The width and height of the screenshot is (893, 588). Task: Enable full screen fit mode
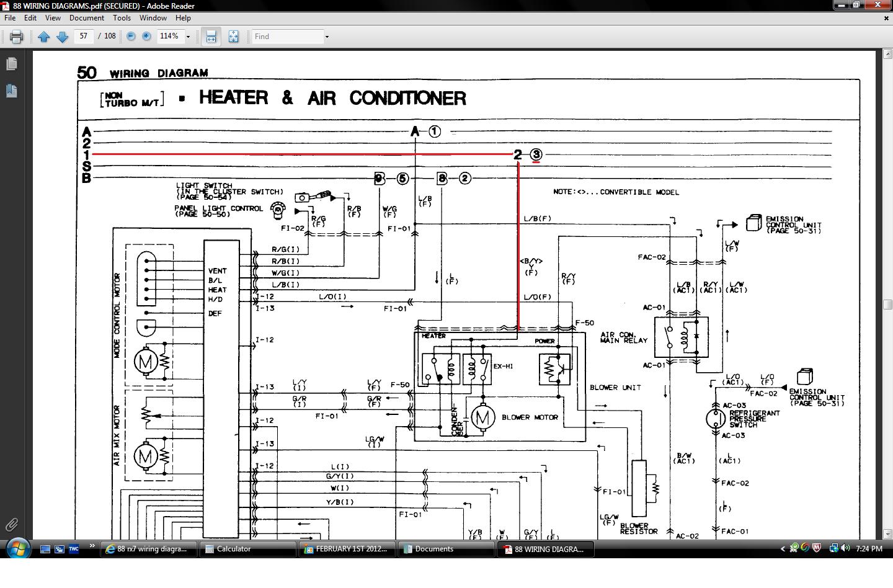coord(233,37)
